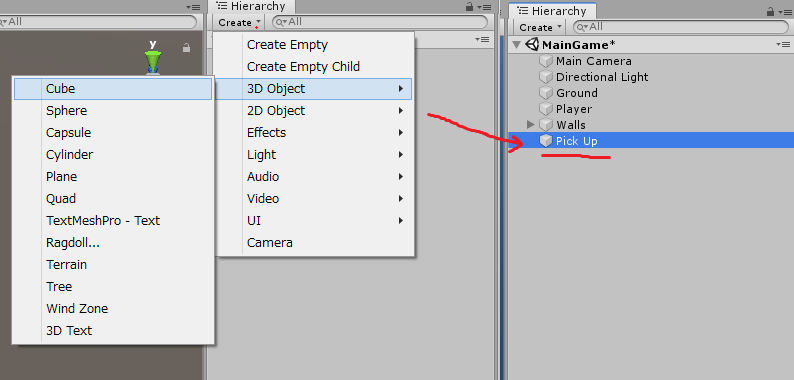The height and width of the screenshot is (380, 794).
Task: Pick Capsule from the 3D Object submenu
Action: coord(112,133)
